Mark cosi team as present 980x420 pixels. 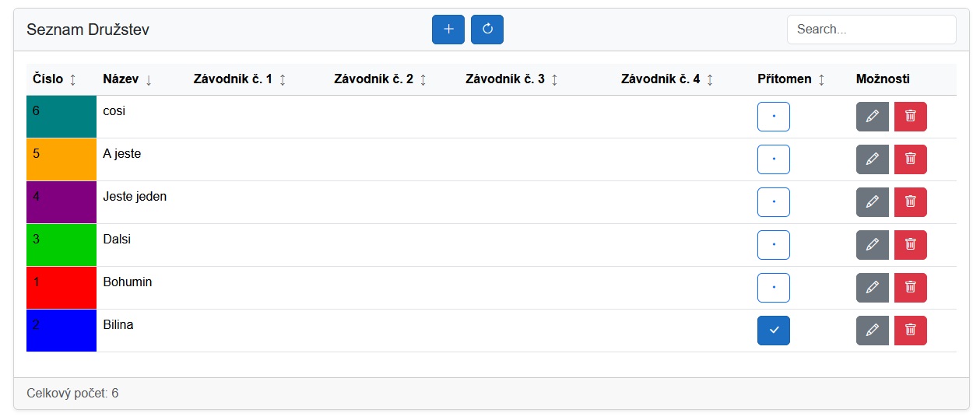774,117
